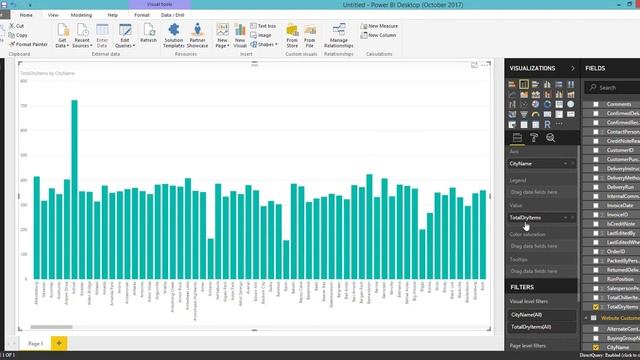Select the treemap visualization
The width and height of the screenshot is (640, 360).
[559, 104]
